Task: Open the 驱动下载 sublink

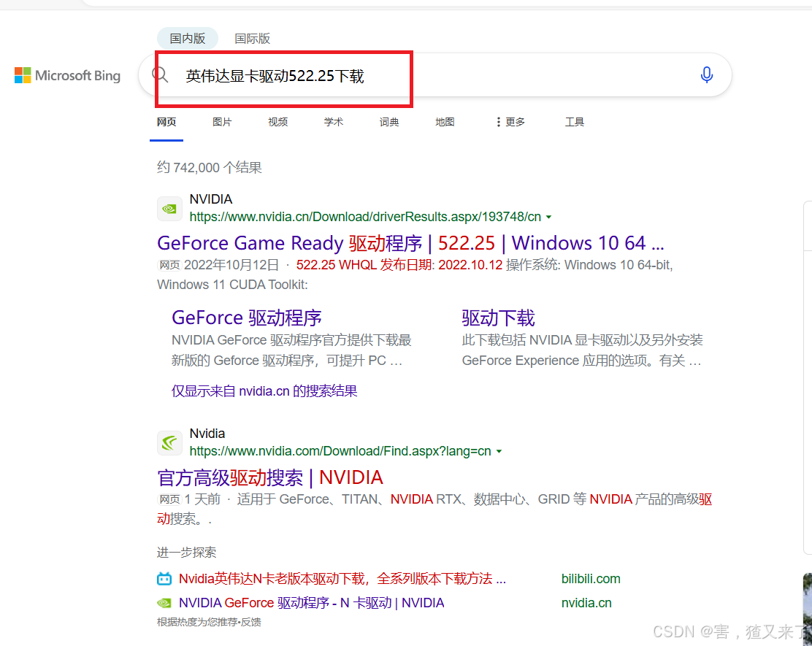Action: coord(498,318)
